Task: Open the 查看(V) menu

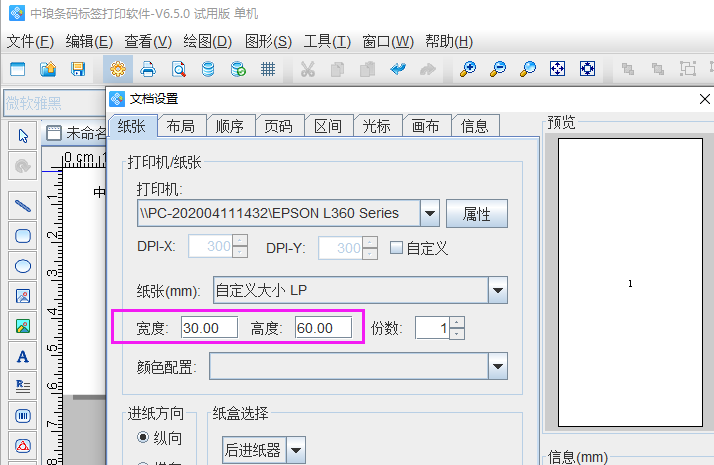Action: tap(148, 42)
